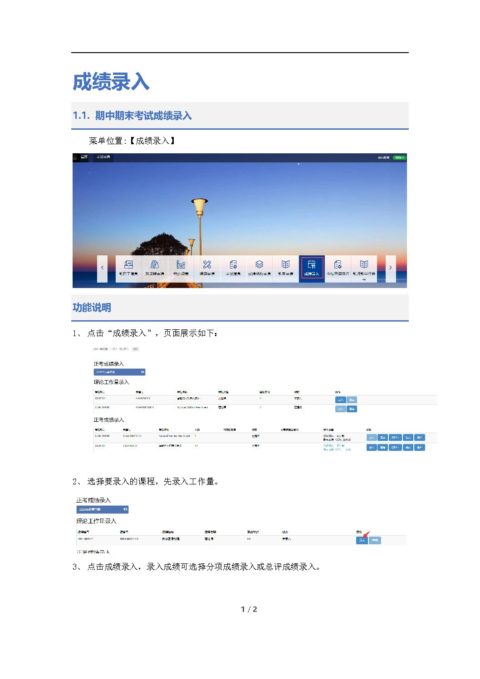Click the 1.1 期中期末考试成绩录入 section heading
This screenshot has width=480, height=679.
[x=132, y=116]
